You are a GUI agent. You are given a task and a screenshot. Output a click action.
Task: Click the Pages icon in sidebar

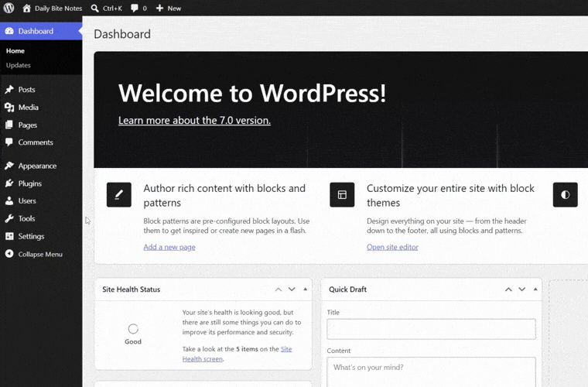(x=9, y=125)
